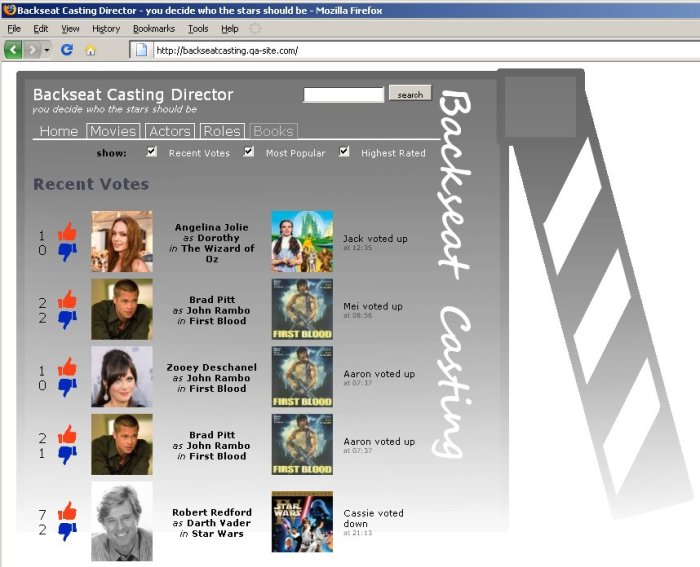Vote thumbs down for Robert Redford as Darth Vader
700x567 pixels.
67,531
